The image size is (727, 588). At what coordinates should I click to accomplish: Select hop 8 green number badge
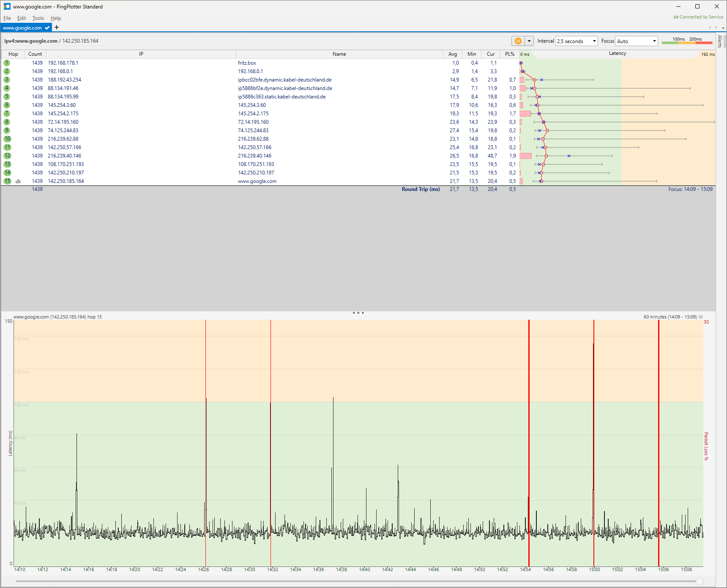[x=7, y=122]
